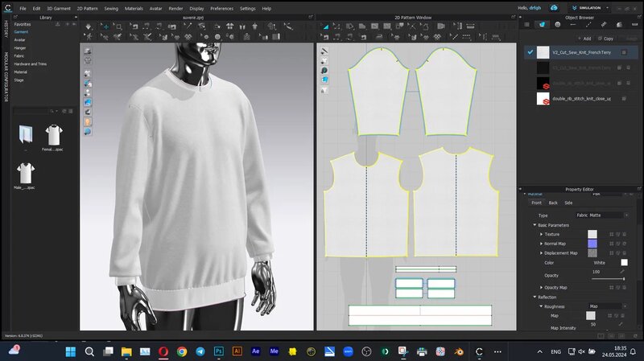Switch to the Back material tab
The image size is (644, 361).
(553, 203)
